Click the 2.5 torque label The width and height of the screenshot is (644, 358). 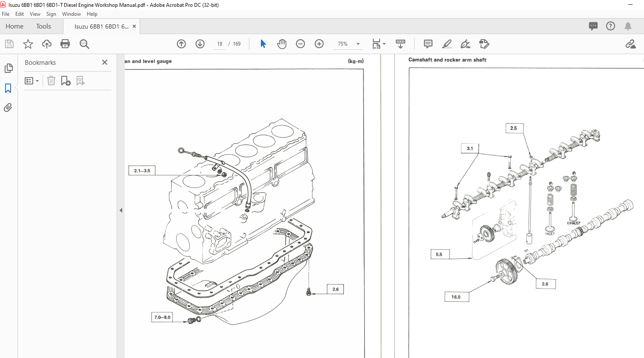pos(514,128)
